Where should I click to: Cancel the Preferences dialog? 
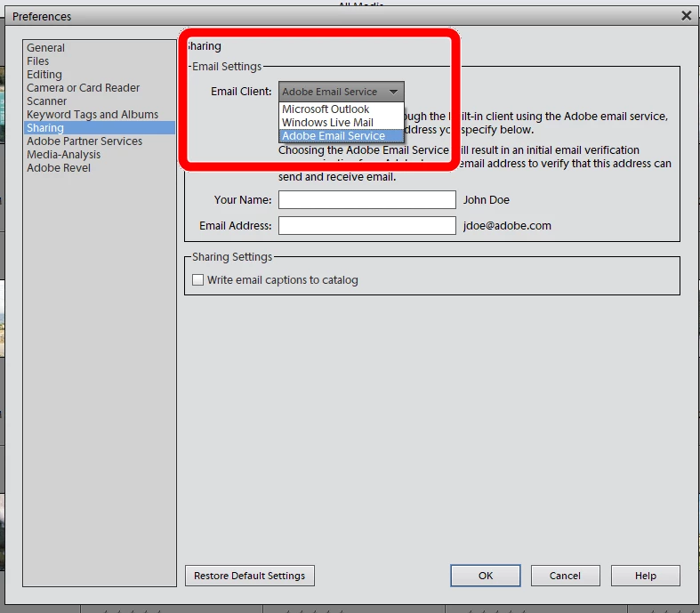(565, 576)
